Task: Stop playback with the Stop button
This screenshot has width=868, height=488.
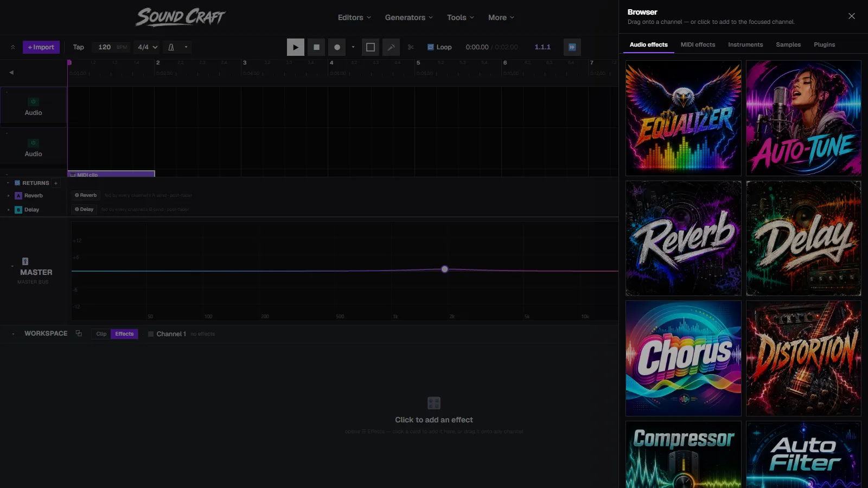Action: 316,47
